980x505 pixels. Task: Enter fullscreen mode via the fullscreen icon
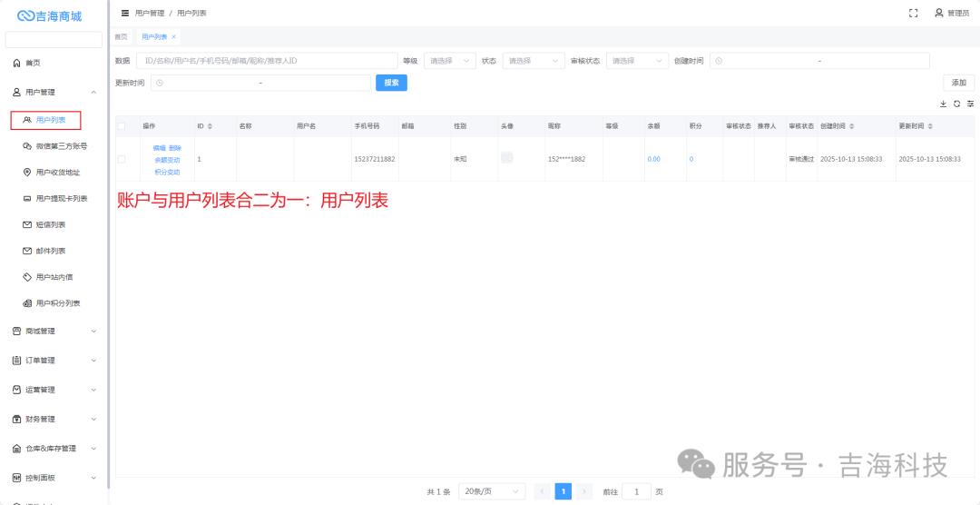pos(913,13)
